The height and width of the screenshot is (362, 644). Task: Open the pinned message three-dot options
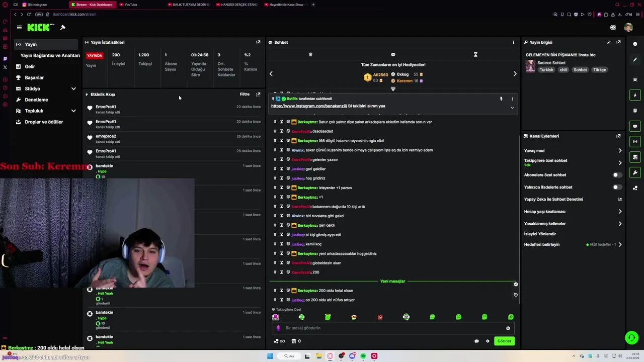click(512, 99)
